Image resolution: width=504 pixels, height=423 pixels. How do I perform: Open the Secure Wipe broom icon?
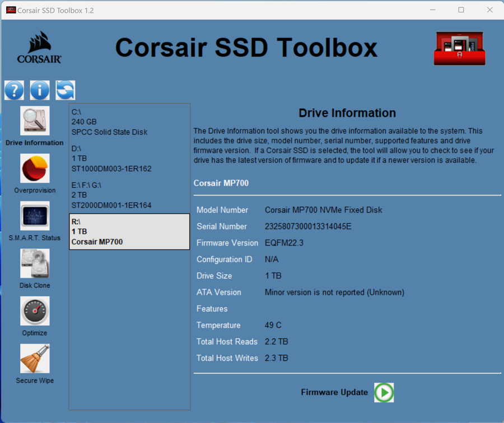35,359
